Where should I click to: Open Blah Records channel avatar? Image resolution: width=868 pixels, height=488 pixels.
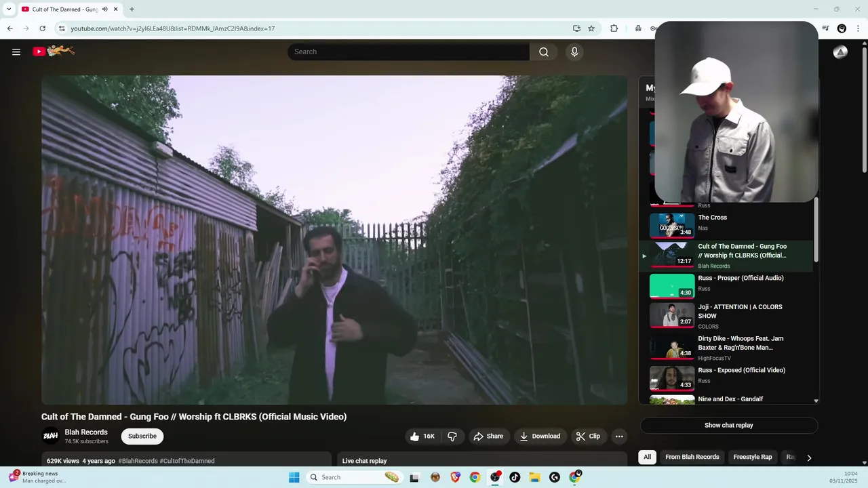point(50,436)
